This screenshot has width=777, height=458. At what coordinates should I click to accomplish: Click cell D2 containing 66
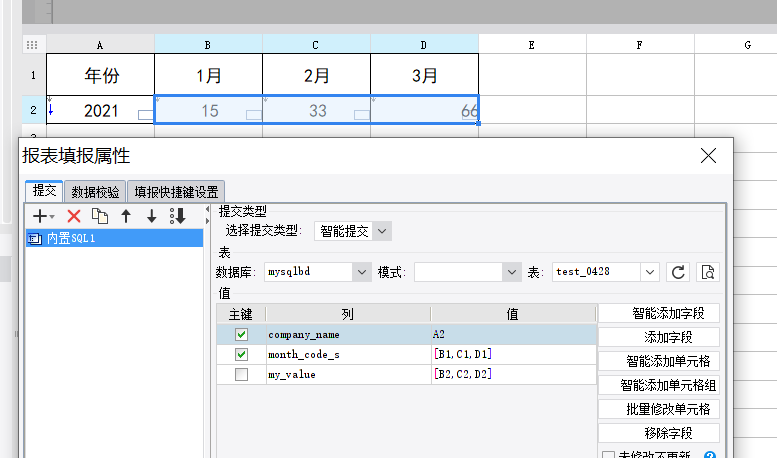pos(424,110)
